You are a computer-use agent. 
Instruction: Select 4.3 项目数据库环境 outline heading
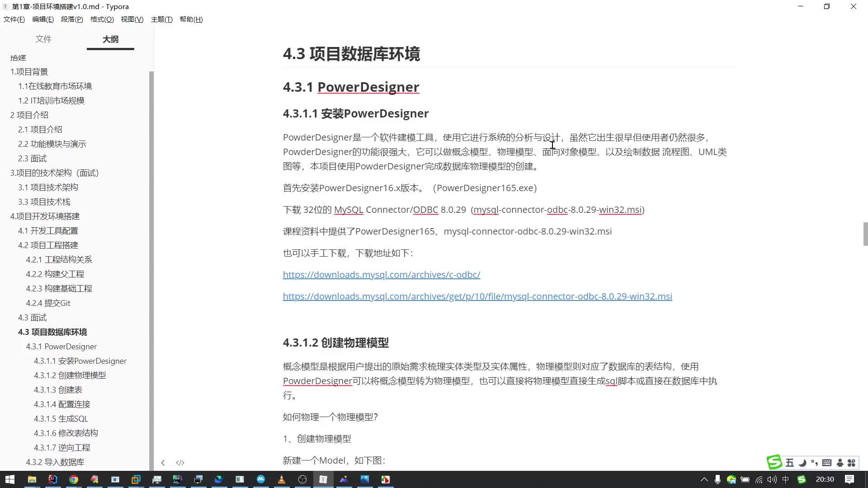click(x=52, y=332)
